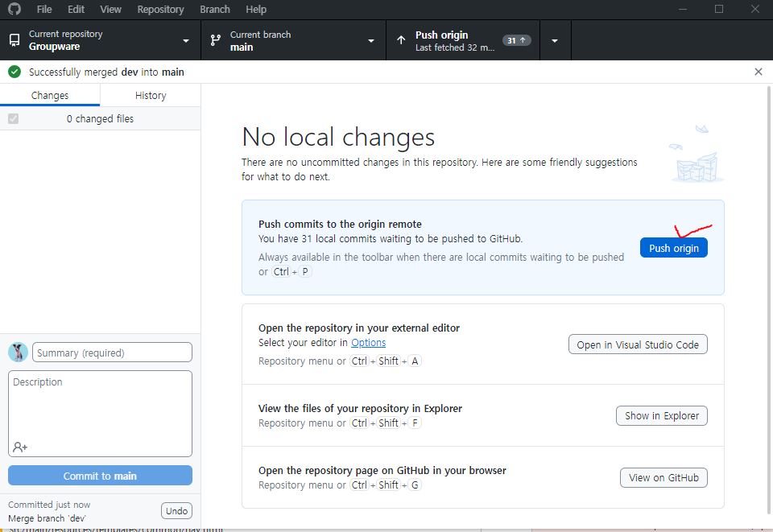Dismiss the successfully merged banner
Viewport: 773px width, 532px height.
[x=759, y=72]
